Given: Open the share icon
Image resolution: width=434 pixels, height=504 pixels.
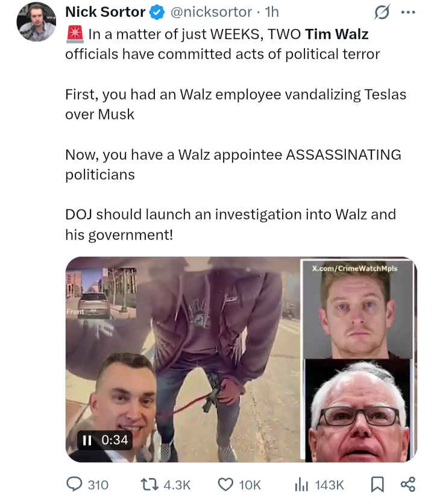Looking at the screenshot, I should coord(408,484).
